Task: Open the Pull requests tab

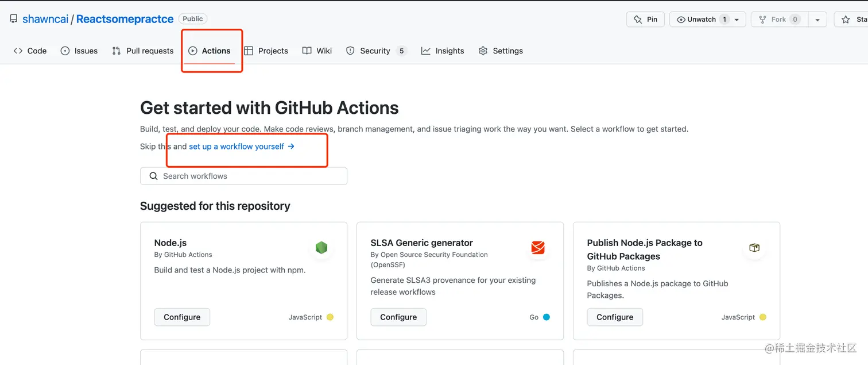Action: click(143, 51)
